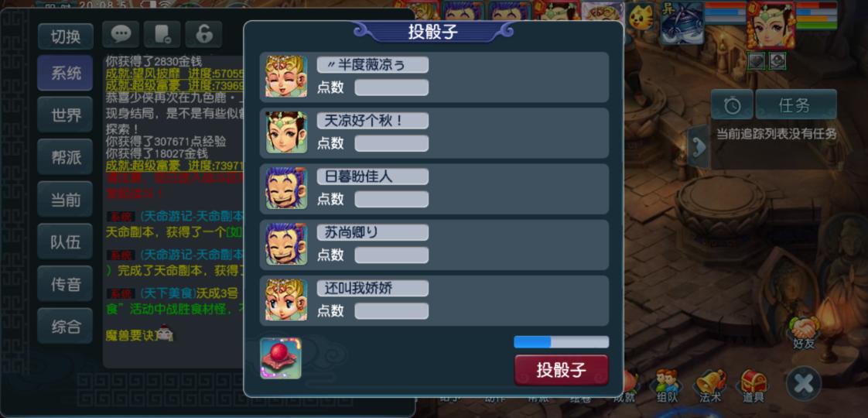Expand the task tracker side arrow
The image size is (868, 418).
click(699, 147)
